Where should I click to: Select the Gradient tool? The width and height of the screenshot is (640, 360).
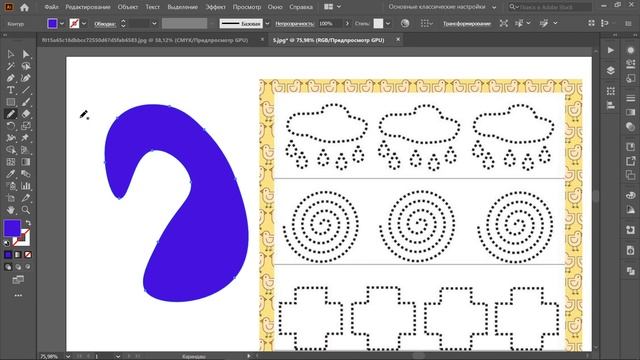tap(26, 162)
